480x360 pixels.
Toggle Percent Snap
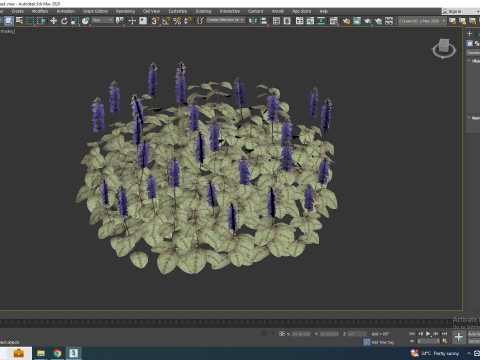(177, 21)
